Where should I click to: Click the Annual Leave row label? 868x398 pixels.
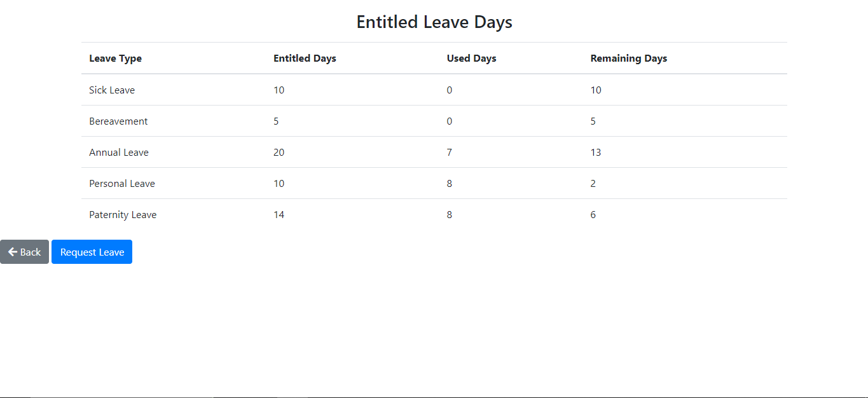pyautogui.click(x=119, y=152)
